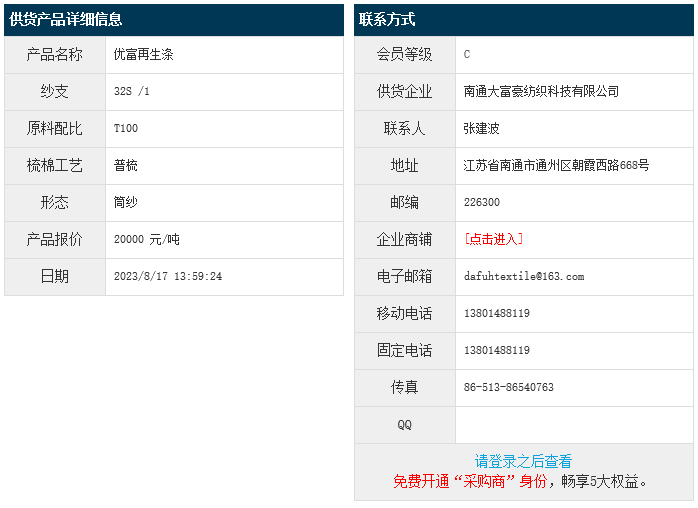
Task: Click the address 江苏省南通市通州区朝霞西路668号
Action: coord(556,165)
